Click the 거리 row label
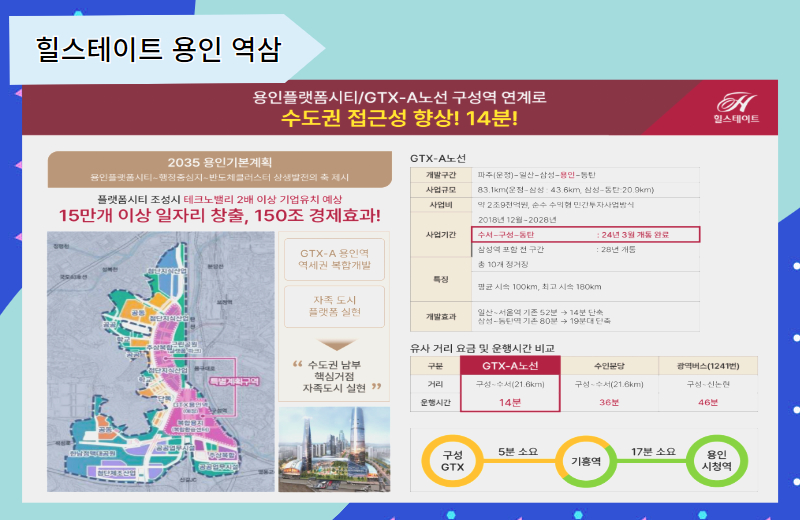Screen dimensions: 800x520 (435, 384)
